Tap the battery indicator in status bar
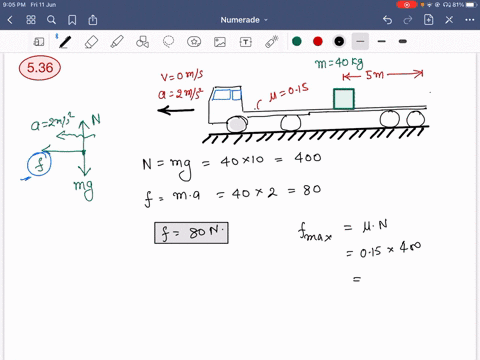 tap(472, 5)
